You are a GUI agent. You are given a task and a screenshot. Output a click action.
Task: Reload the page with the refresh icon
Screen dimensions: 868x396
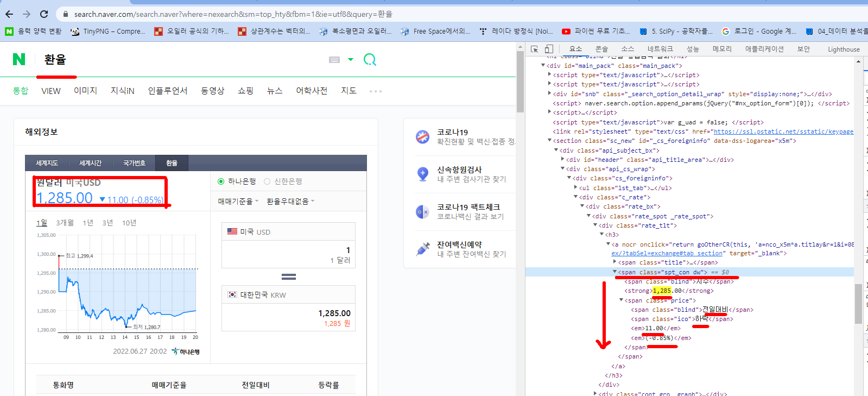click(44, 14)
